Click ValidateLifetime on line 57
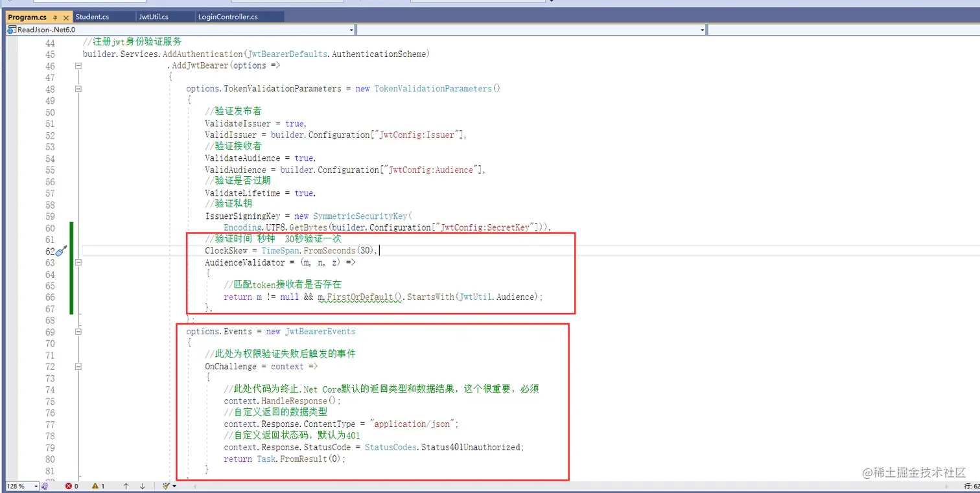The width and height of the screenshot is (980, 493). 242,193
